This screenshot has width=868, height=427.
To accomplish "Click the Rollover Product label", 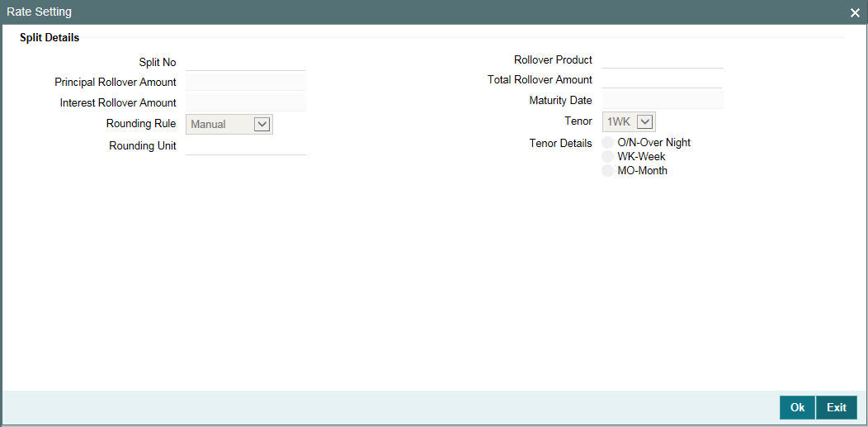I will (x=553, y=59).
